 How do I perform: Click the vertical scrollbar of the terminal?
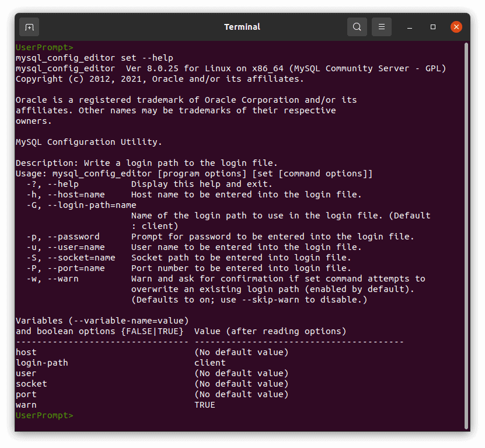click(466, 236)
